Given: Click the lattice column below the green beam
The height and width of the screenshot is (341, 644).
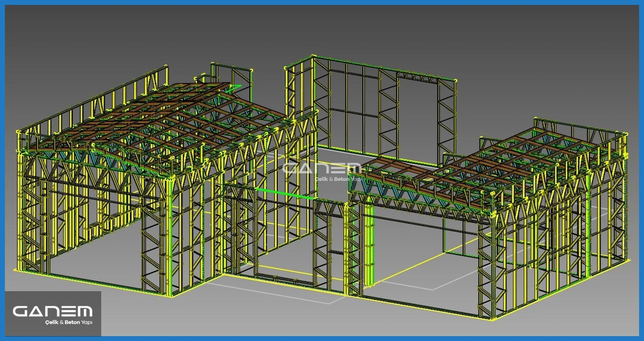Looking at the screenshot, I should (322, 244).
